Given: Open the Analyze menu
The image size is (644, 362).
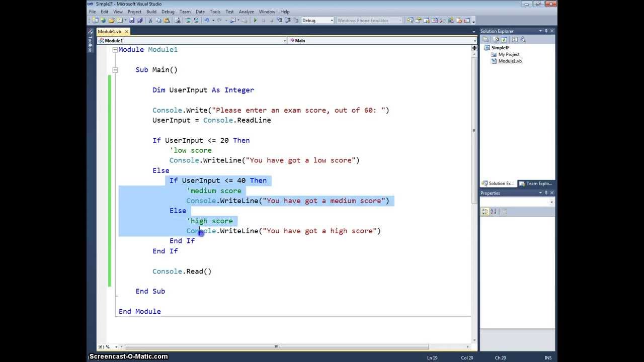Looking at the screenshot, I should coord(247,12).
